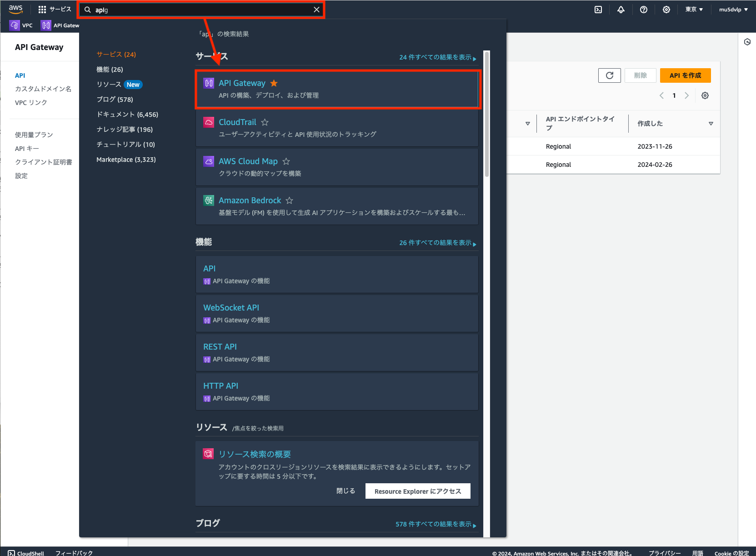This screenshot has width=756, height=556.
Task: Open CloudShell from the footer
Action: pyautogui.click(x=26, y=553)
